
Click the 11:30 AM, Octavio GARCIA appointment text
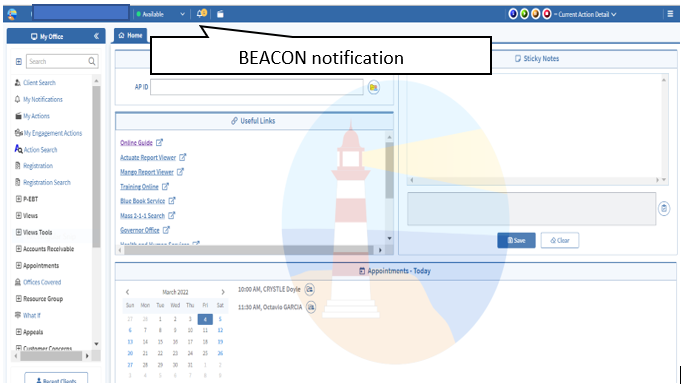(270, 307)
